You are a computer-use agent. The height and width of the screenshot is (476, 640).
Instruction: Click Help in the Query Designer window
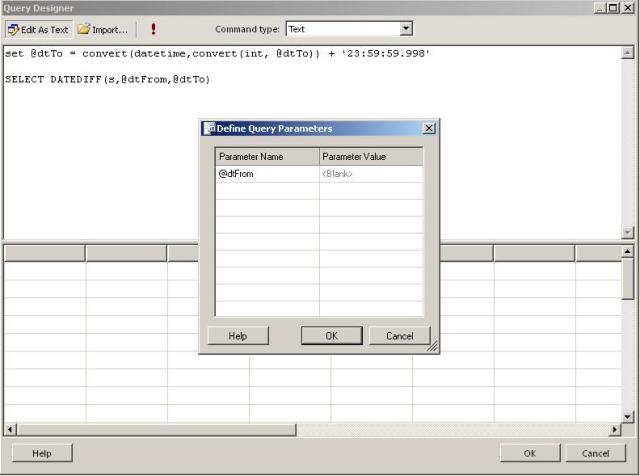42,453
